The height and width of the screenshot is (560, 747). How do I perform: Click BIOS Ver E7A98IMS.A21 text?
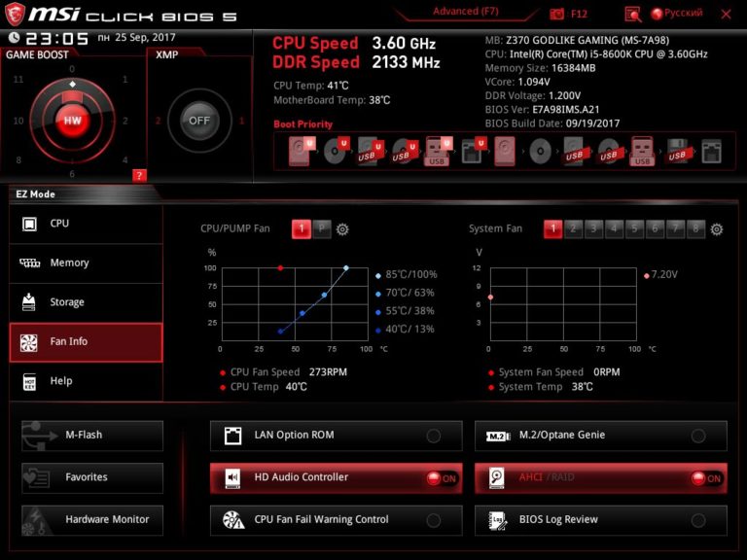(542, 110)
